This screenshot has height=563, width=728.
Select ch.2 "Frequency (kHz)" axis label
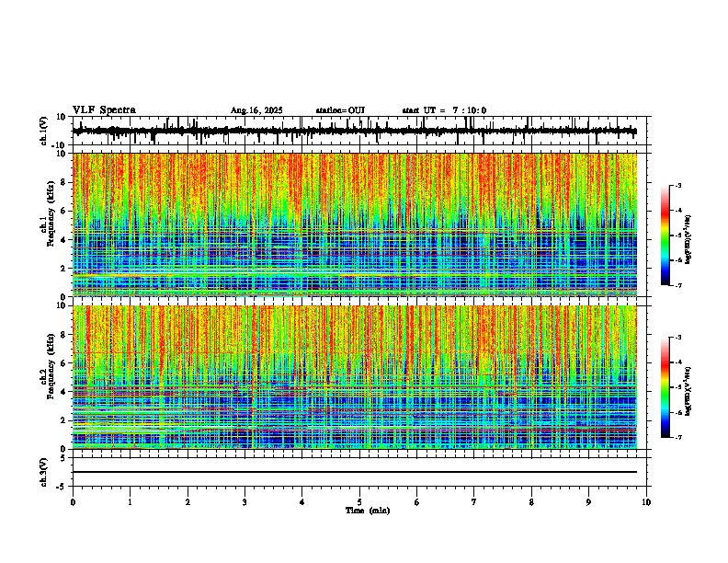tap(51, 366)
